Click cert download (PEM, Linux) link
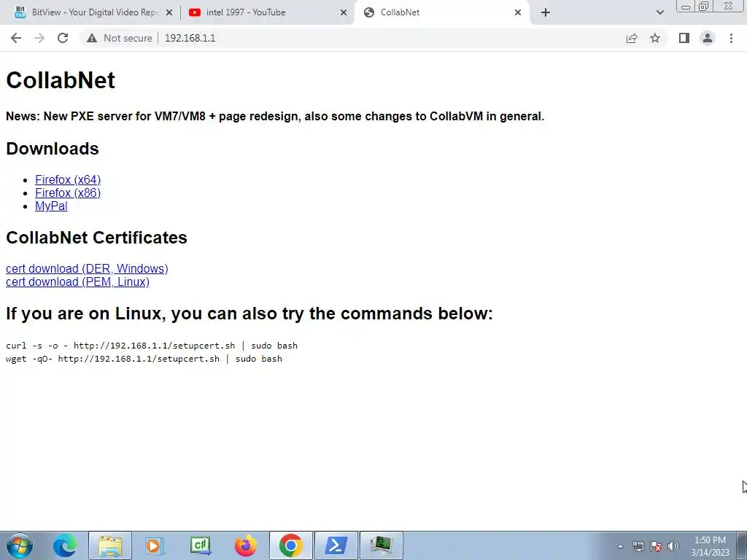This screenshot has width=747, height=560. pyautogui.click(x=77, y=282)
